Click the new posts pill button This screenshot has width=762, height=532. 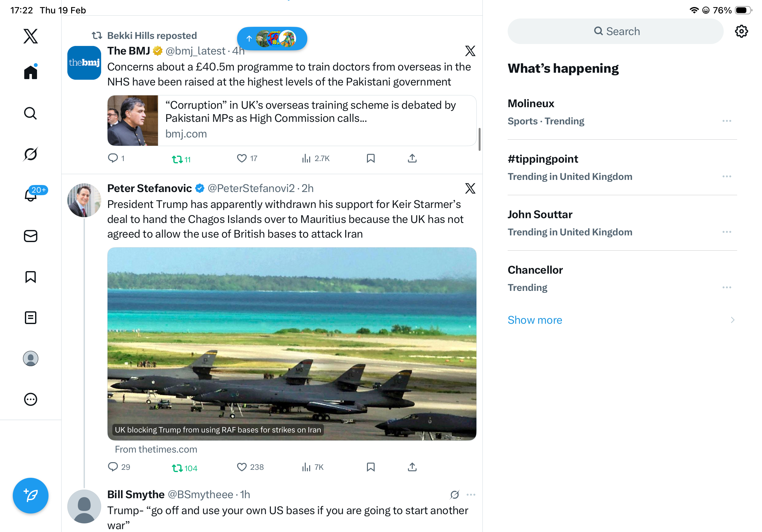pyautogui.click(x=272, y=39)
